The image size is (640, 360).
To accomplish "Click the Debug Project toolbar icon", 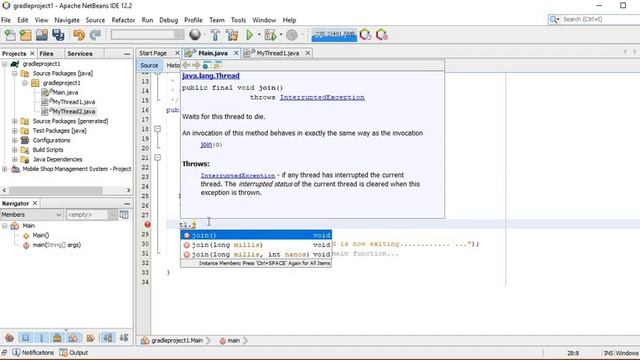I will [270, 35].
